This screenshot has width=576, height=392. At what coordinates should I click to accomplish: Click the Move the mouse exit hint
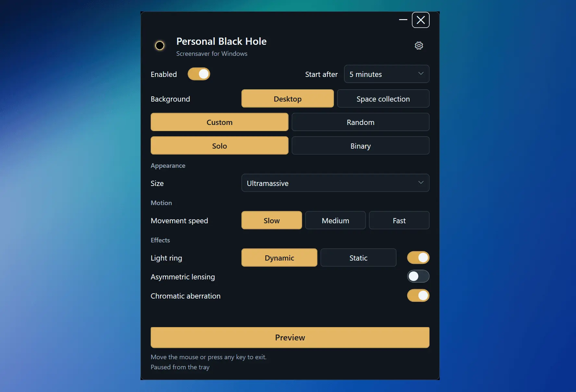tap(208, 357)
